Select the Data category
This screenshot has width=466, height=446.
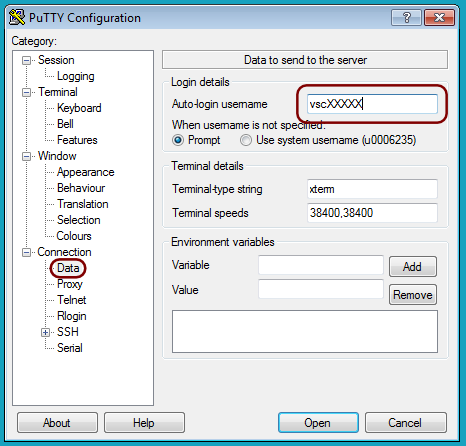tap(68, 268)
